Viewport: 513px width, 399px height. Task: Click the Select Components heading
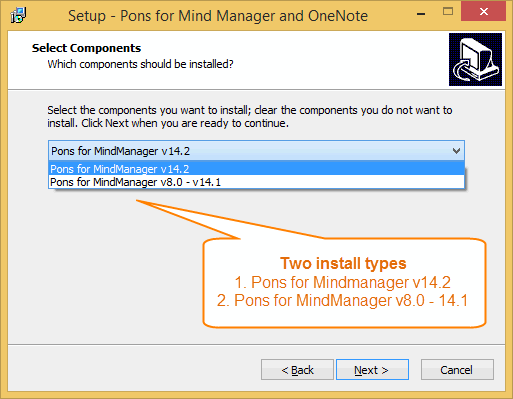pos(86,48)
